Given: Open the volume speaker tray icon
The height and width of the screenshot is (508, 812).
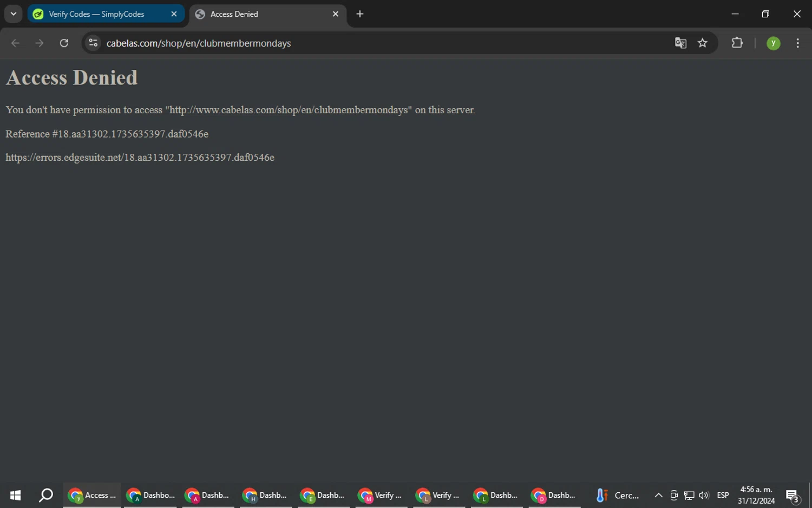Looking at the screenshot, I should (704, 495).
